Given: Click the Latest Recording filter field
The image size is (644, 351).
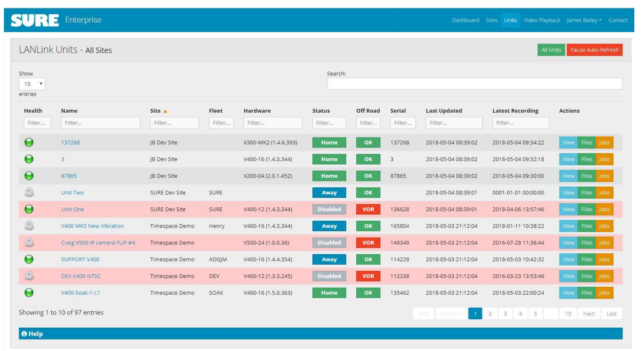Looking at the screenshot, I should tap(521, 123).
